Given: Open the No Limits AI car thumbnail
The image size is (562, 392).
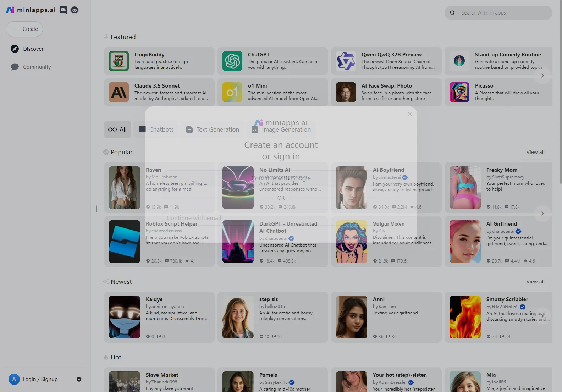Looking at the screenshot, I should point(238,188).
